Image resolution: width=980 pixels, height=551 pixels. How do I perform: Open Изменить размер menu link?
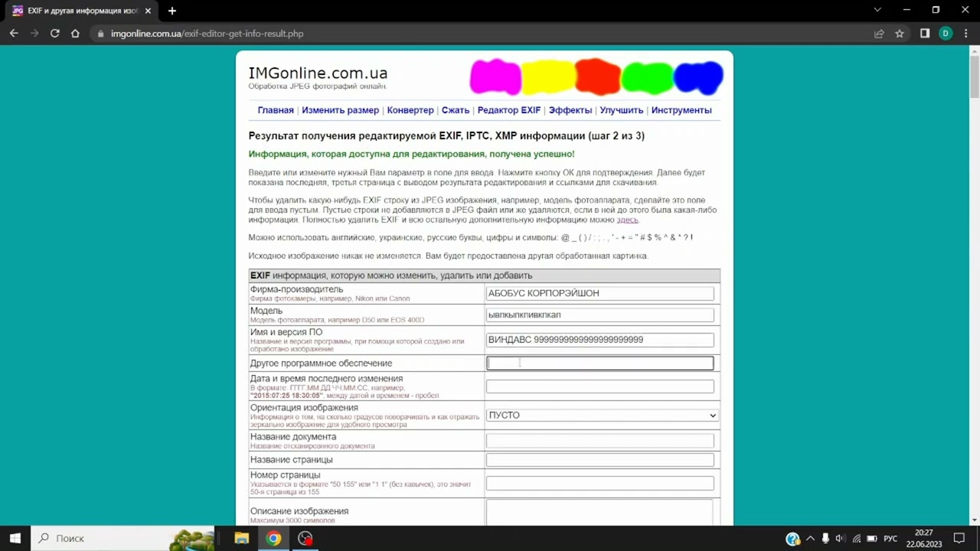(x=340, y=110)
